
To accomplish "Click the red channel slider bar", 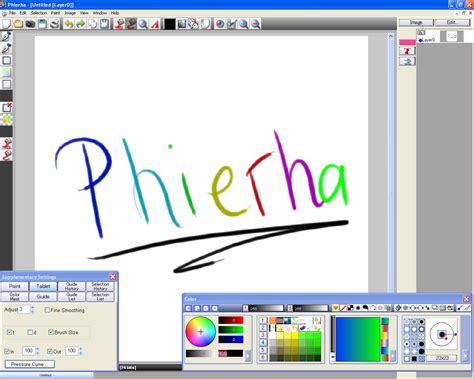I will pos(231,320).
